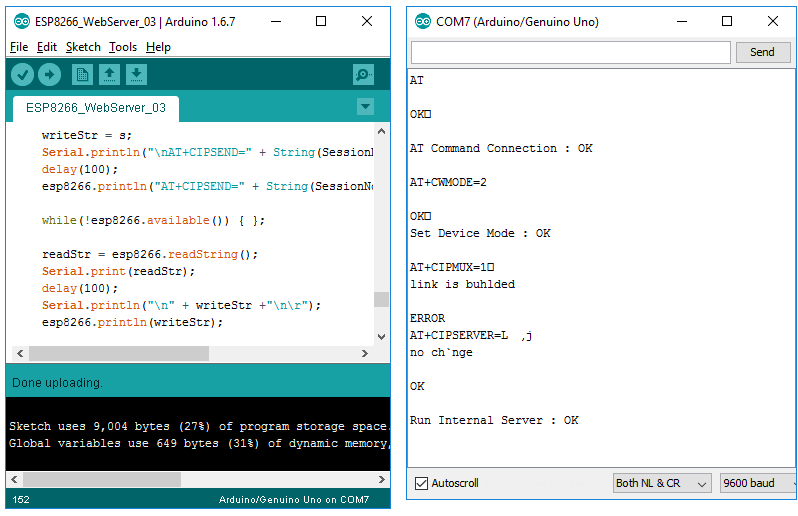The width and height of the screenshot is (798, 516).
Task: Close the COM7 serial monitor window
Action: point(773,21)
